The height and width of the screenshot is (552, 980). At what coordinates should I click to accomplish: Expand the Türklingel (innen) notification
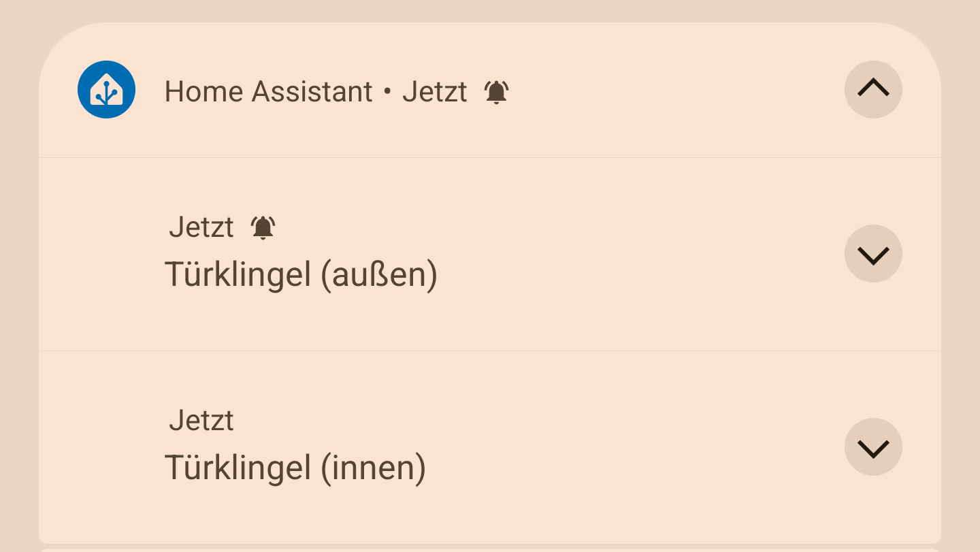[873, 447]
